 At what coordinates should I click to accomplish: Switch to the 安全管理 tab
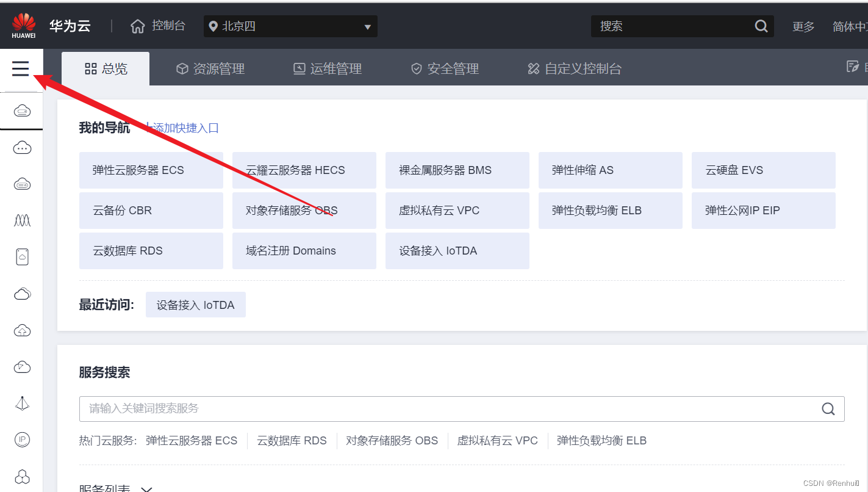[445, 69]
